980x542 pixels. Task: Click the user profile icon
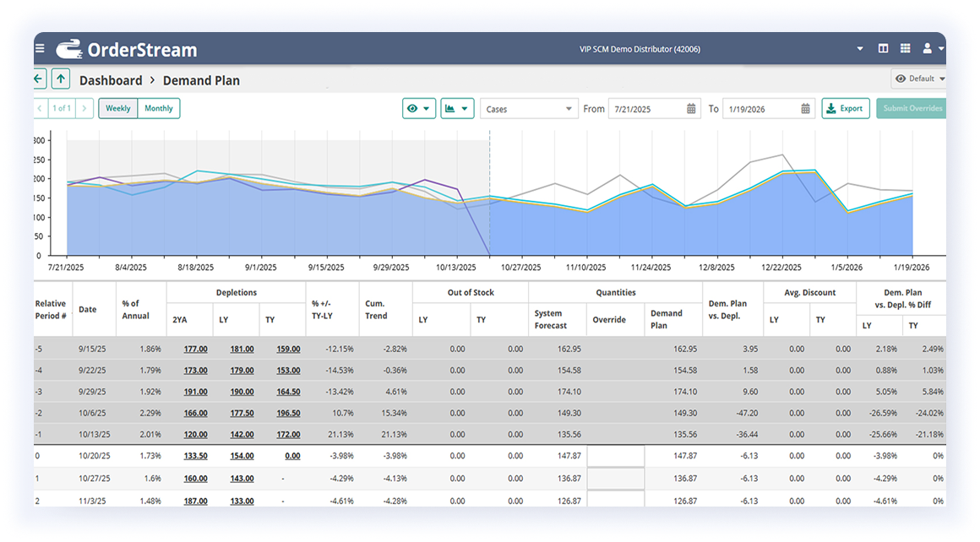click(928, 48)
